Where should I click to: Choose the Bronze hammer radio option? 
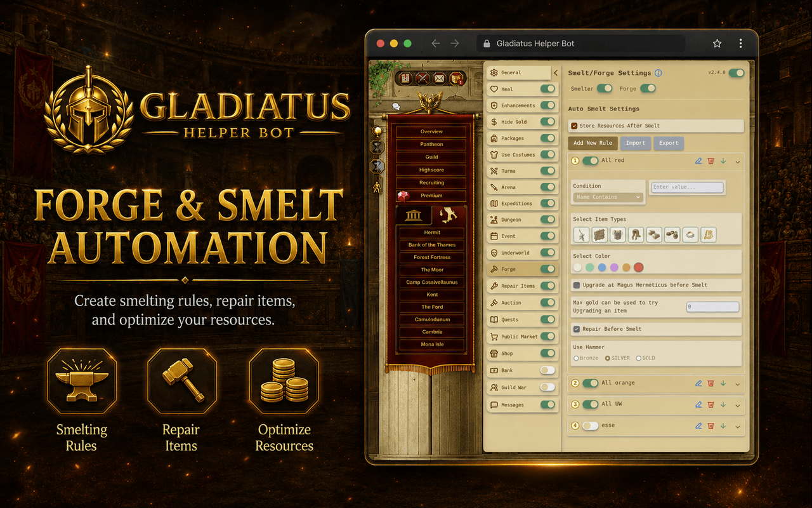pyautogui.click(x=576, y=358)
